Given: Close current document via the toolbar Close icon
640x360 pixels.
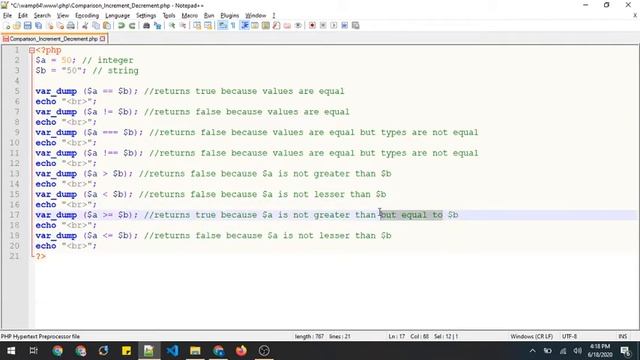Looking at the screenshot, I should click(49, 26).
